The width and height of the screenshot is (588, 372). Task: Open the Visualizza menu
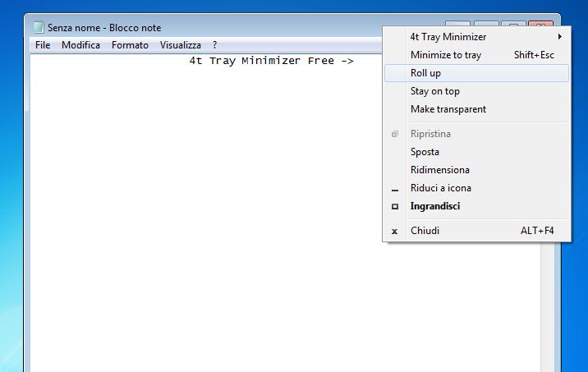(x=181, y=45)
